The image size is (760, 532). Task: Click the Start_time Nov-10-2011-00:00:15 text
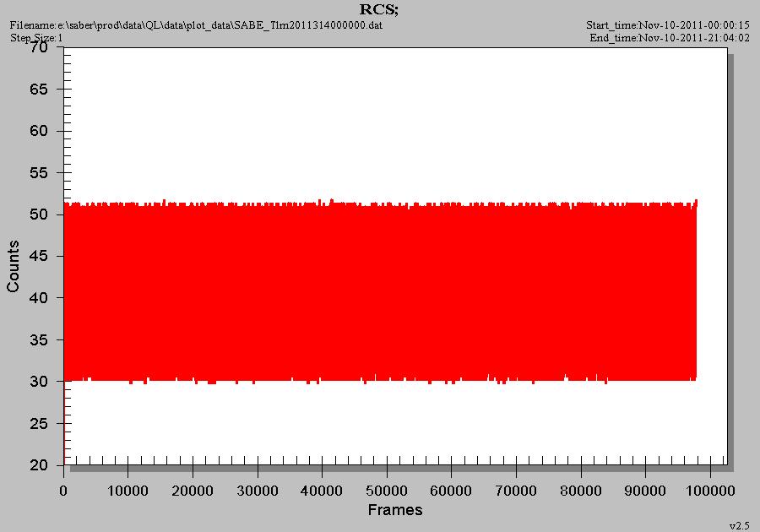click(x=667, y=25)
